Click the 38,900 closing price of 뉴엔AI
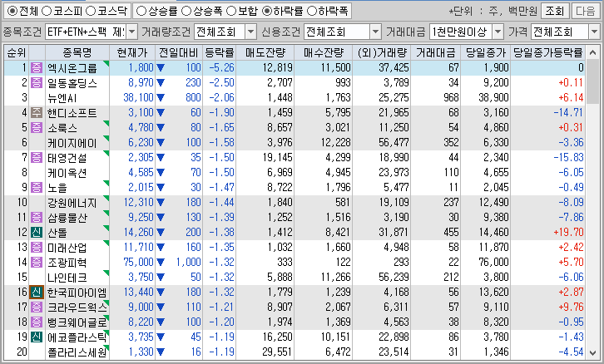This screenshot has width=604, height=364. pos(493,98)
